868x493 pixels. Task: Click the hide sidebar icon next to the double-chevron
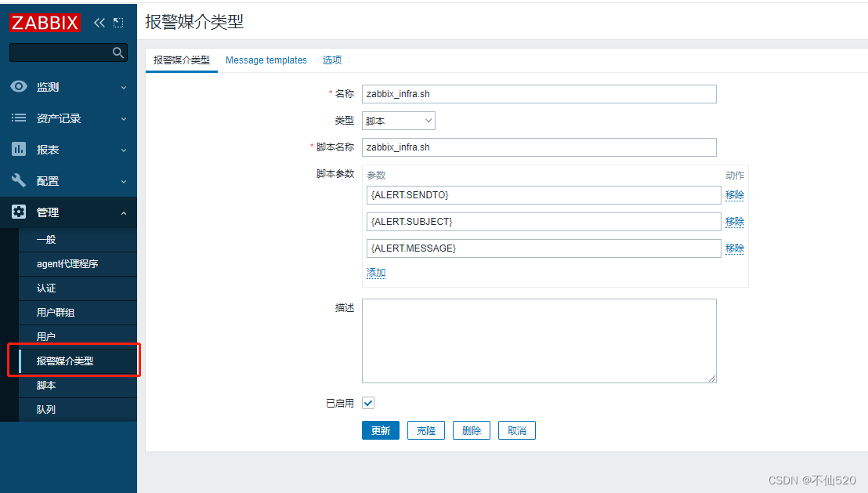[x=118, y=23]
